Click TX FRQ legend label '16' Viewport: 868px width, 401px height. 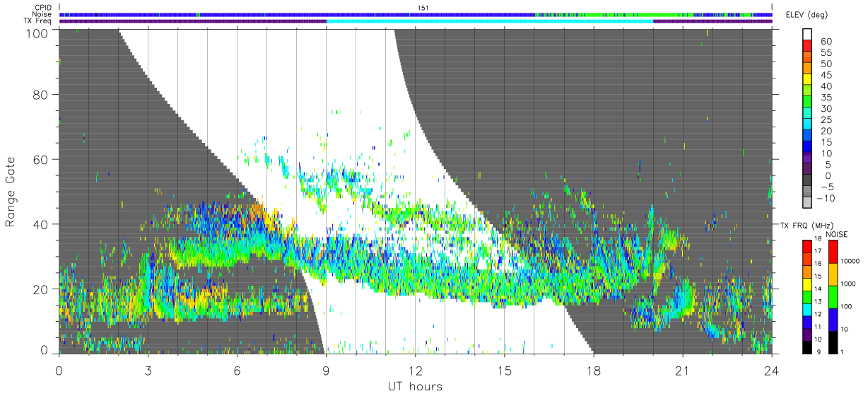point(818,264)
